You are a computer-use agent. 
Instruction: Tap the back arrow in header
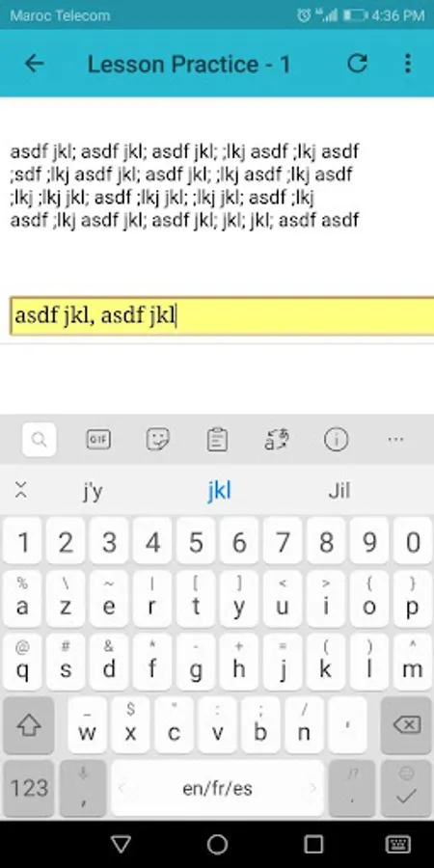pos(35,64)
